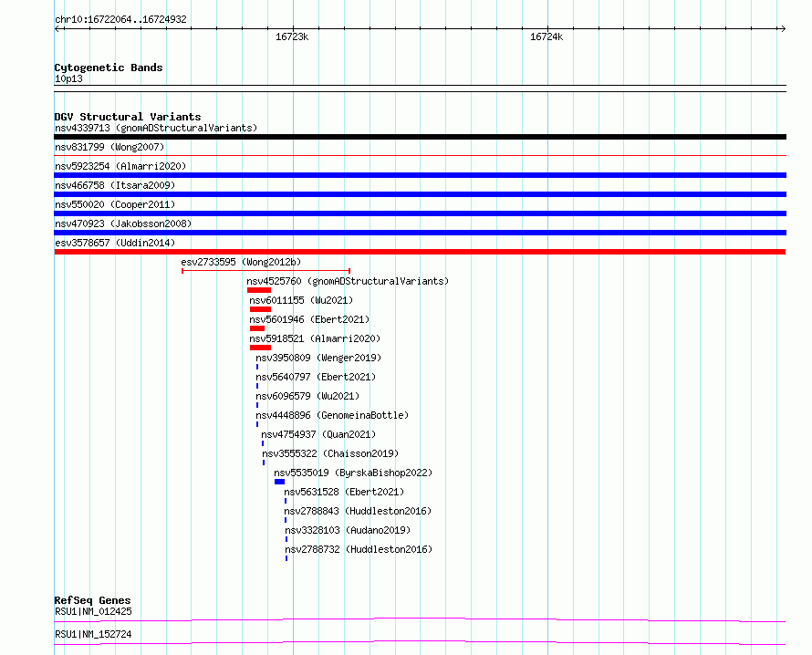The width and height of the screenshot is (812, 655).
Task: Click the thin red line under nsv831799
Action: (420, 155)
